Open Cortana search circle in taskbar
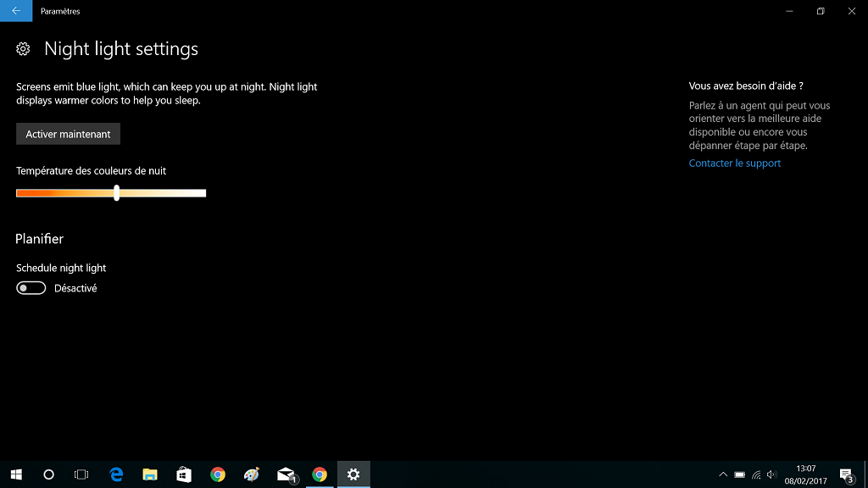Viewport: 868px width, 488px height. (48, 474)
